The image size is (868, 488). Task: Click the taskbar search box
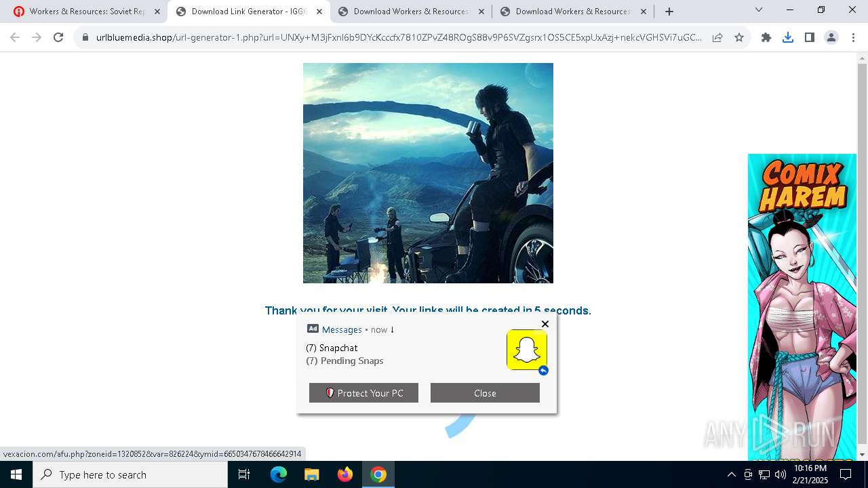click(130, 474)
